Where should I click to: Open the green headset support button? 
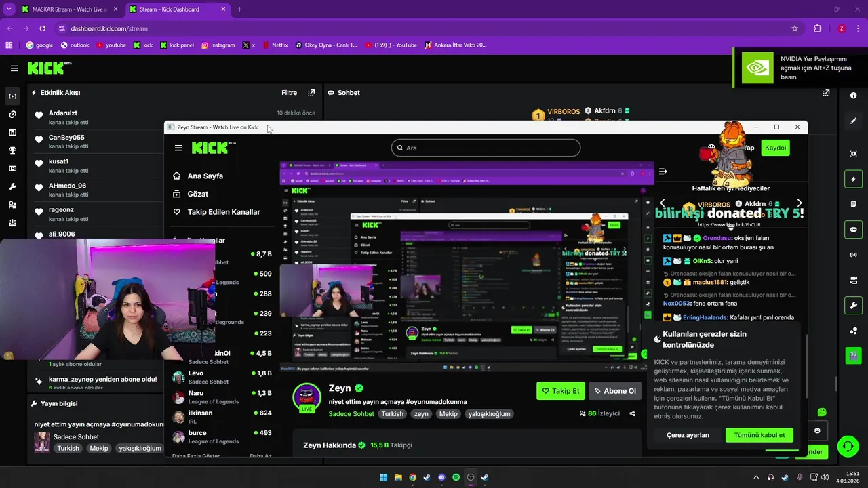[848, 446]
